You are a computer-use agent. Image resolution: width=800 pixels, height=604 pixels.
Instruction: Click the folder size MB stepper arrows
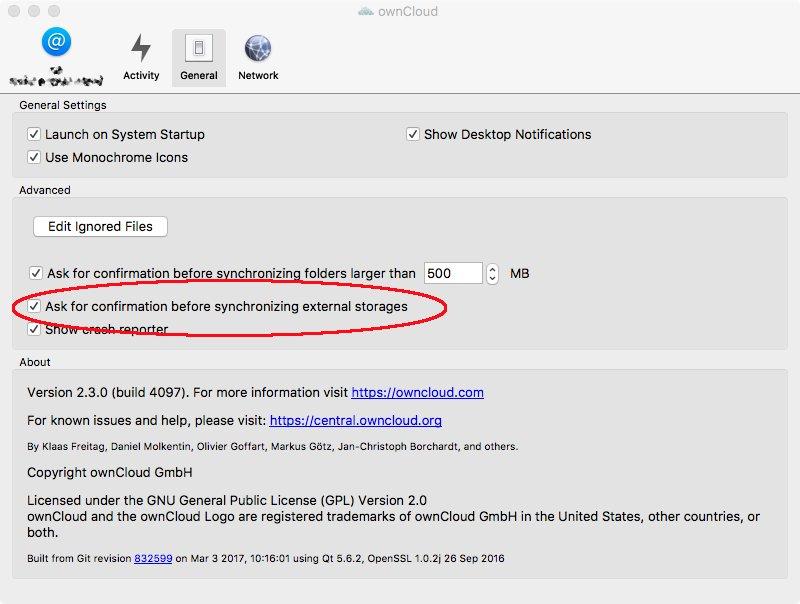click(x=492, y=273)
